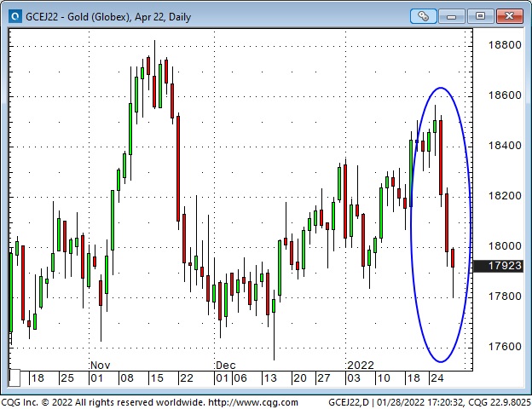Click the 18600 price axis label
Screen dimensions: 532x409
pos(505,95)
